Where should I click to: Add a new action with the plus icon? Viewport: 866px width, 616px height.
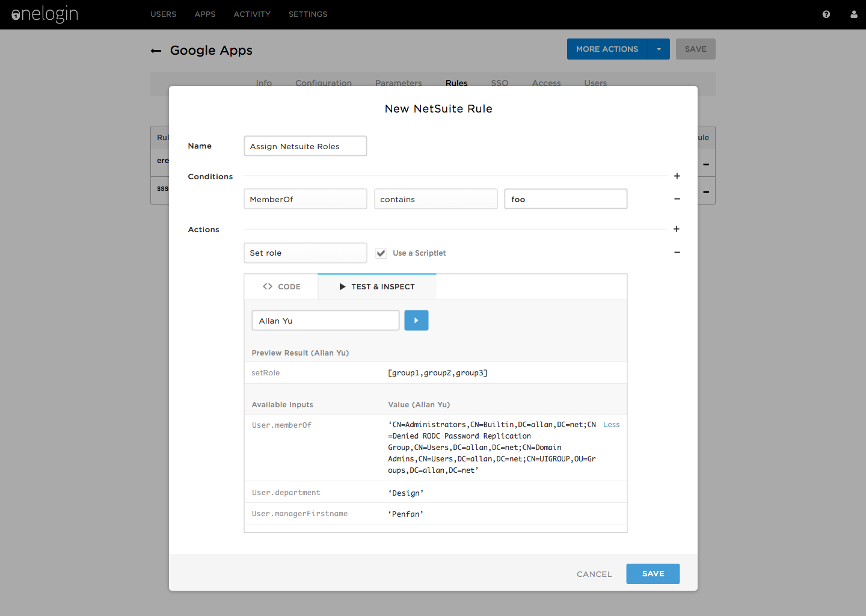click(677, 229)
